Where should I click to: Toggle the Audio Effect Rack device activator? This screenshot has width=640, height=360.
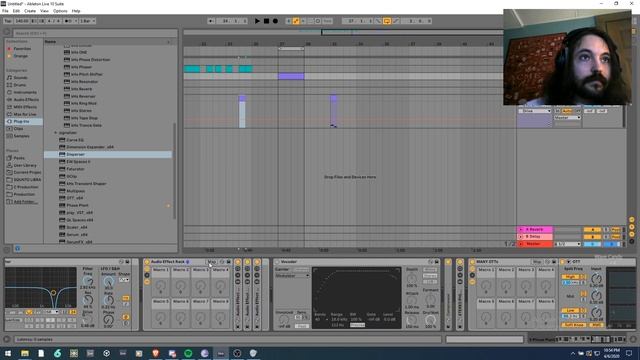pyautogui.click(x=147, y=262)
